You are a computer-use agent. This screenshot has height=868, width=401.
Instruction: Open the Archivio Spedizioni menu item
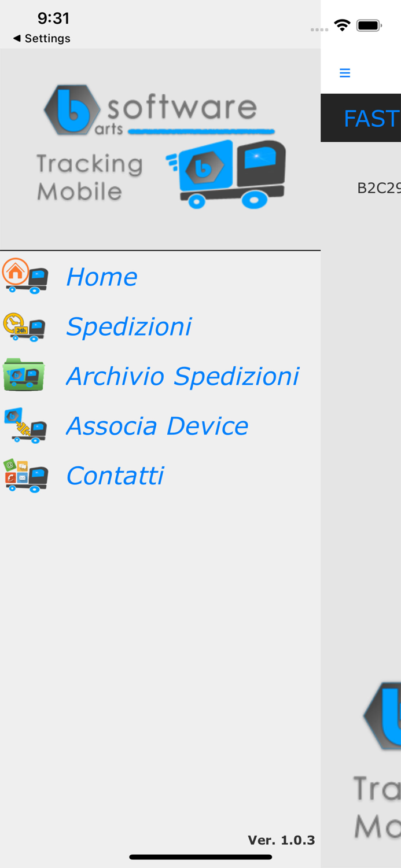pyautogui.click(x=183, y=375)
